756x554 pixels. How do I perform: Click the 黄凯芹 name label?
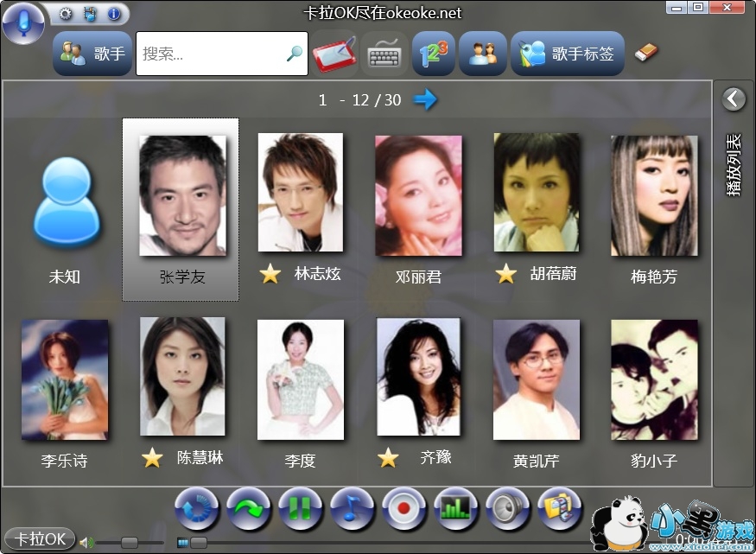(537, 461)
